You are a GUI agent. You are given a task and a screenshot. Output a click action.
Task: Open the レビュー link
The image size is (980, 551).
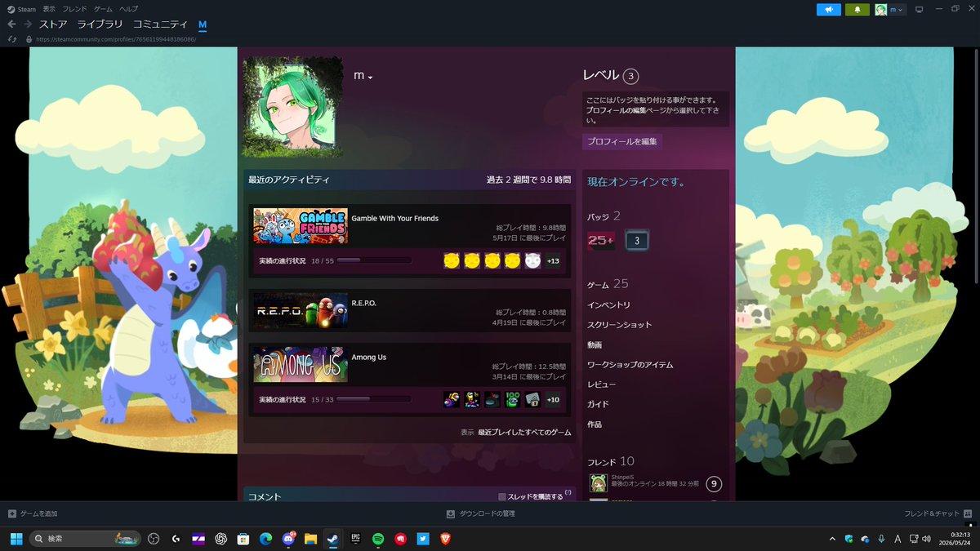point(601,384)
